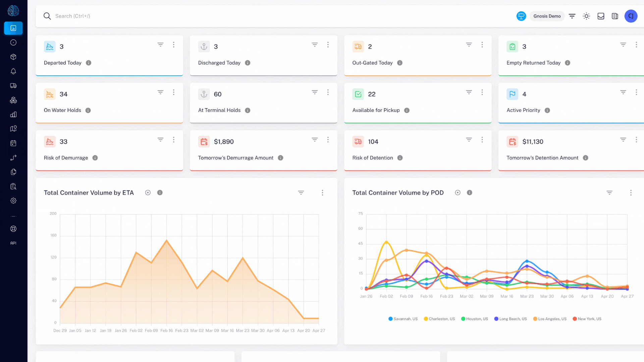Open the calendar sidebar icon
644x362 pixels.
(x=13, y=143)
